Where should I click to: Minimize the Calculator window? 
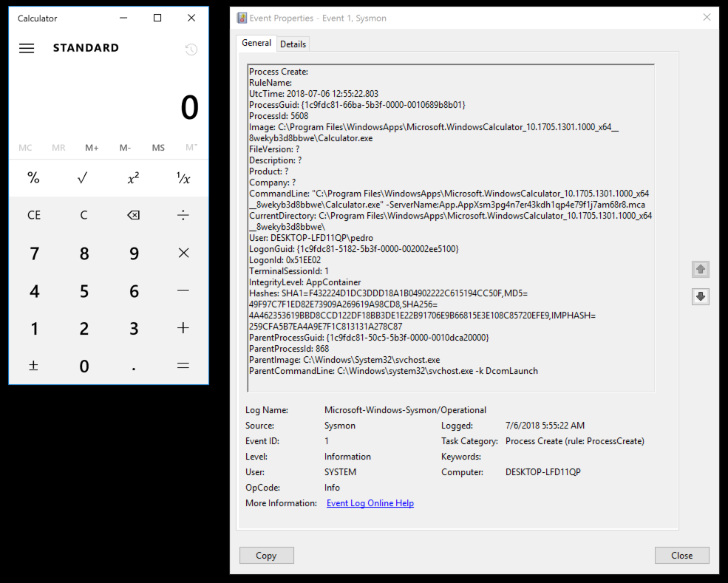pos(123,18)
